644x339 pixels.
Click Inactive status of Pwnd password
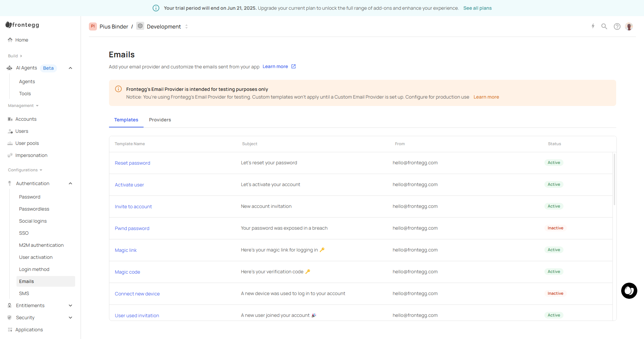(x=555, y=228)
